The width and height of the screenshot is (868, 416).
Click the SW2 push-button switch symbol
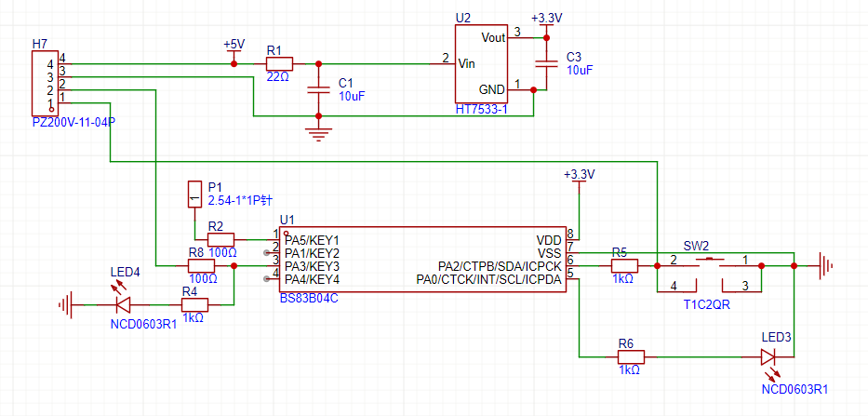click(x=709, y=264)
